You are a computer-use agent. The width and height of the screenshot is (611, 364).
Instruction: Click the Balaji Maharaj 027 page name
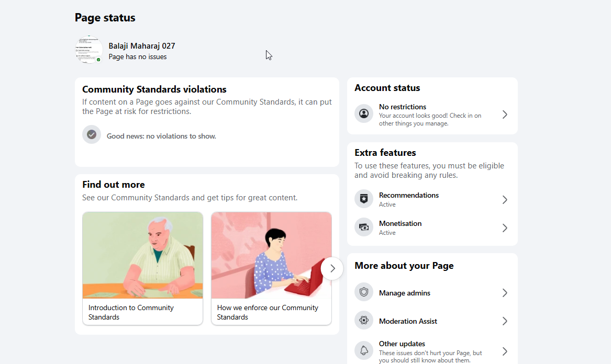[x=142, y=46]
